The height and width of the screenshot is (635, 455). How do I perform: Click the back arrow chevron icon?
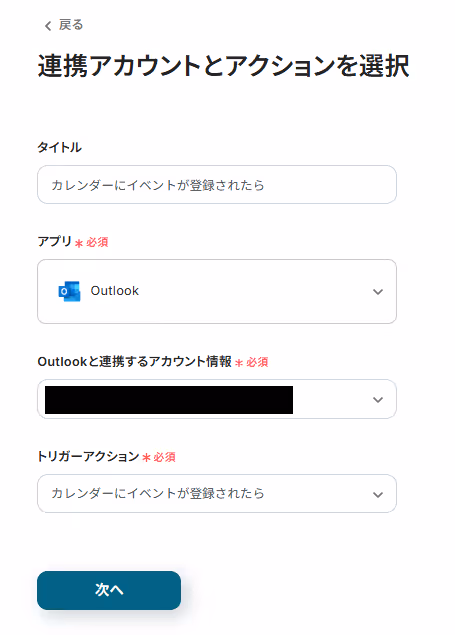[48, 26]
